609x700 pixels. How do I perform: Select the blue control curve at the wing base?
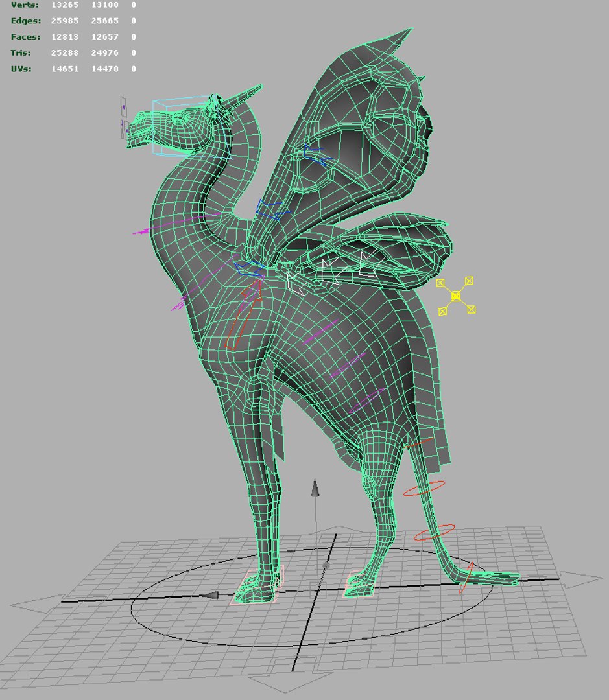click(248, 268)
